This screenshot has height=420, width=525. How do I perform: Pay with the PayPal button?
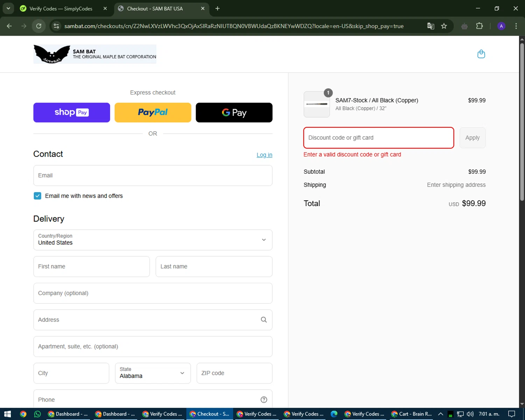[x=153, y=112]
